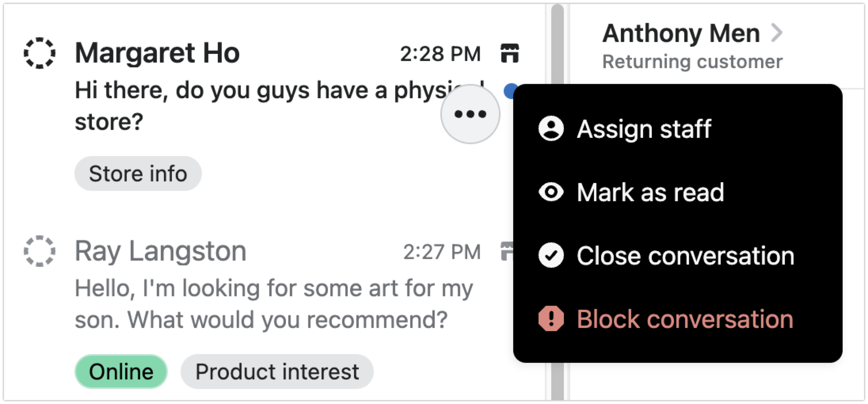This screenshot has height=404, width=868.
Task: Click the three-dot more actions button
Action: pos(470,114)
